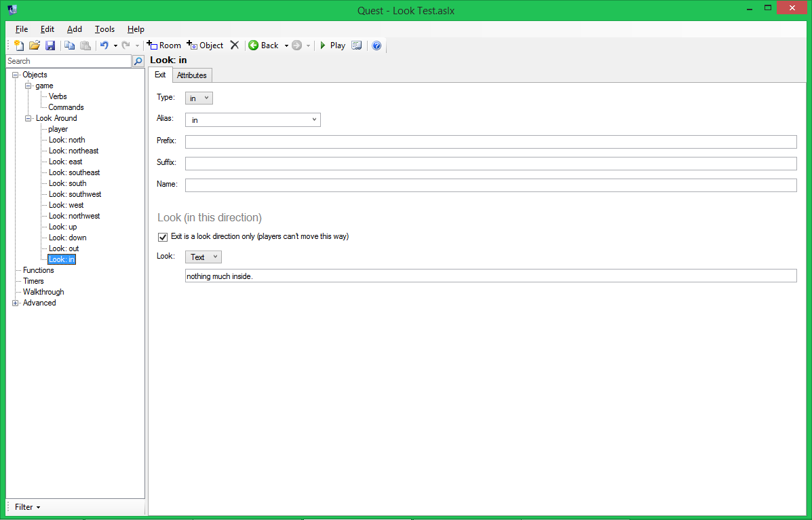Open the Tools menu

(x=104, y=29)
